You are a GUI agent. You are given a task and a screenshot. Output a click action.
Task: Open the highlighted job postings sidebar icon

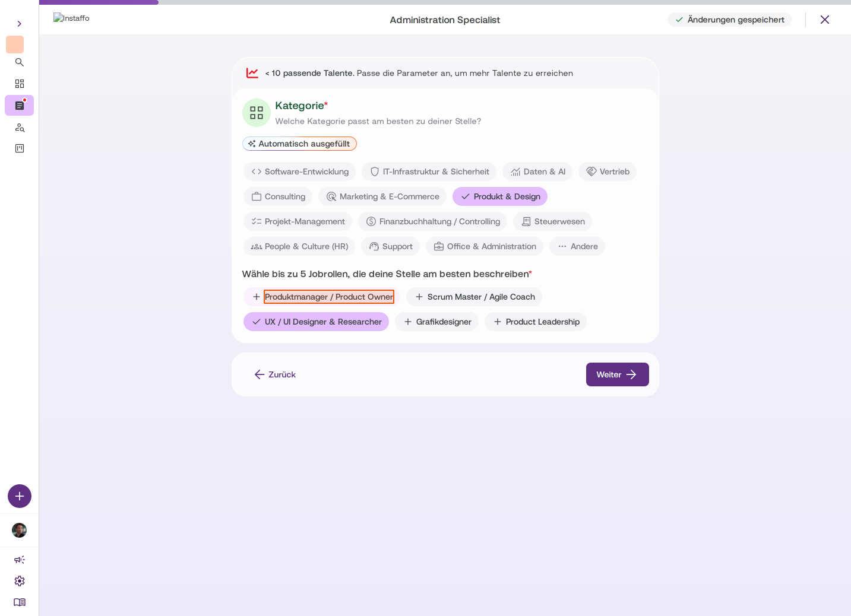coord(19,106)
